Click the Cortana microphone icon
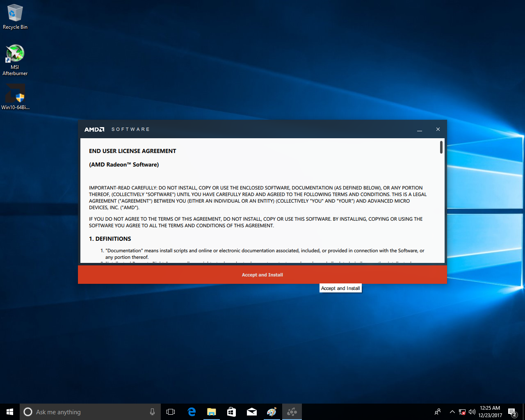 [x=152, y=412]
